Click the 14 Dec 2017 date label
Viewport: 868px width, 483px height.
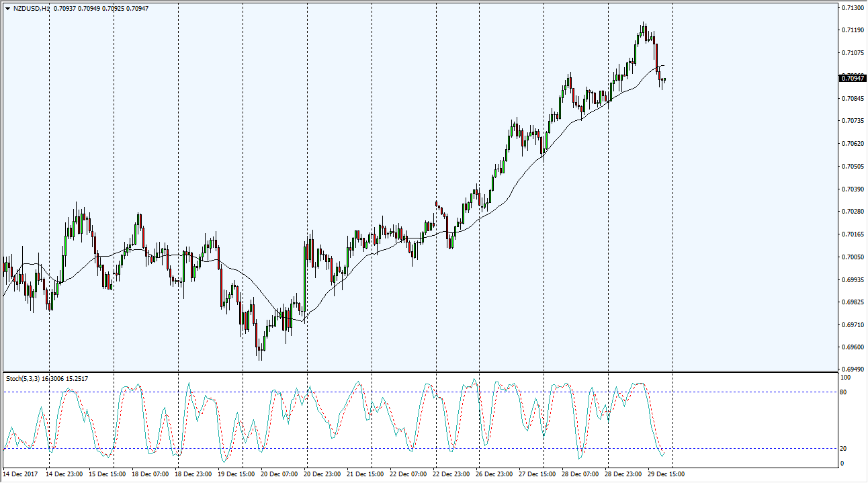21,474
